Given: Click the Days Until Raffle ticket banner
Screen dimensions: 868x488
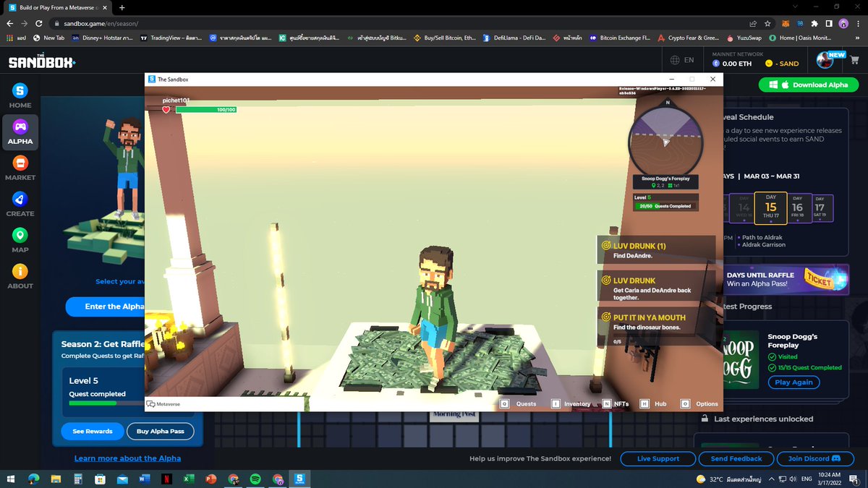Looking at the screenshot, I should [785, 279].
